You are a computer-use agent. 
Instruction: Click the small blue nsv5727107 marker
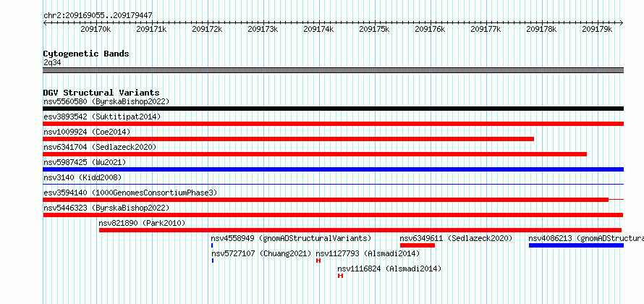213,261
